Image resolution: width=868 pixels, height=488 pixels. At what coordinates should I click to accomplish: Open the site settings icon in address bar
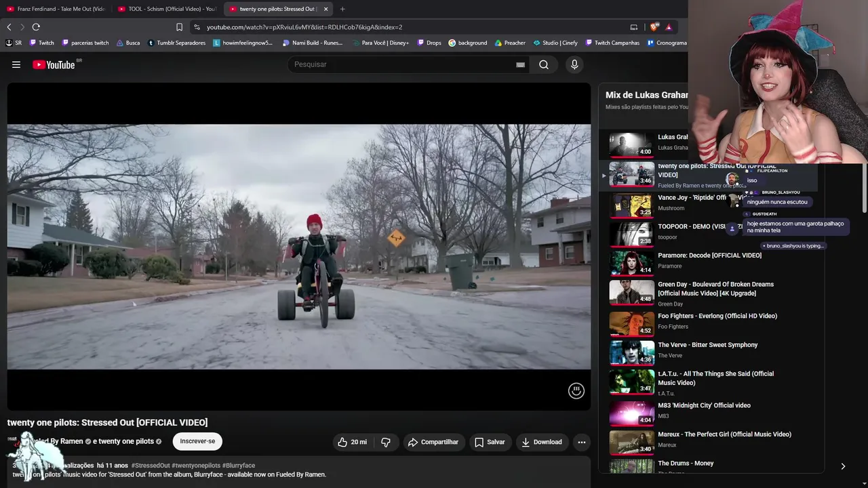[x=197, y=27]
